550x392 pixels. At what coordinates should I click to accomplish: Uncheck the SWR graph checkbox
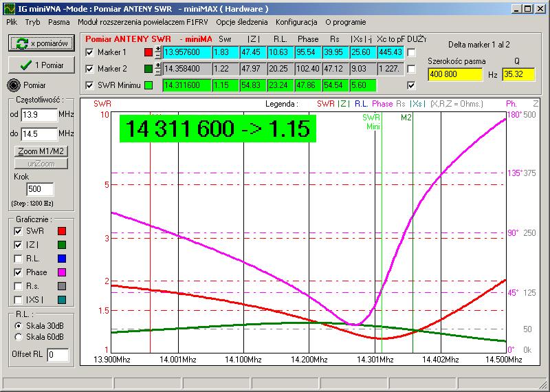click(x=18, y=230)
